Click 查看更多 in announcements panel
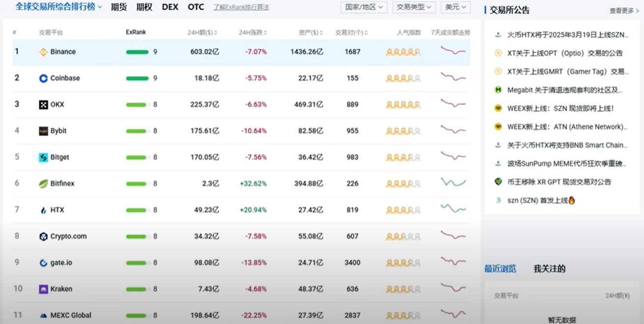Screen dimensions: 644x324 pyautogui.click(x=624, y=10)
